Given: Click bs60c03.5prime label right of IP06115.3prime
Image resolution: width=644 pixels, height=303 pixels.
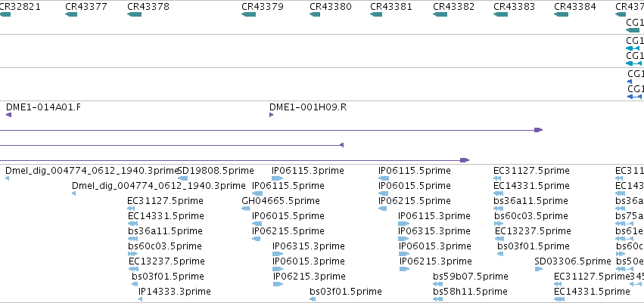Looking at the screenshot, I should [531, 215].
